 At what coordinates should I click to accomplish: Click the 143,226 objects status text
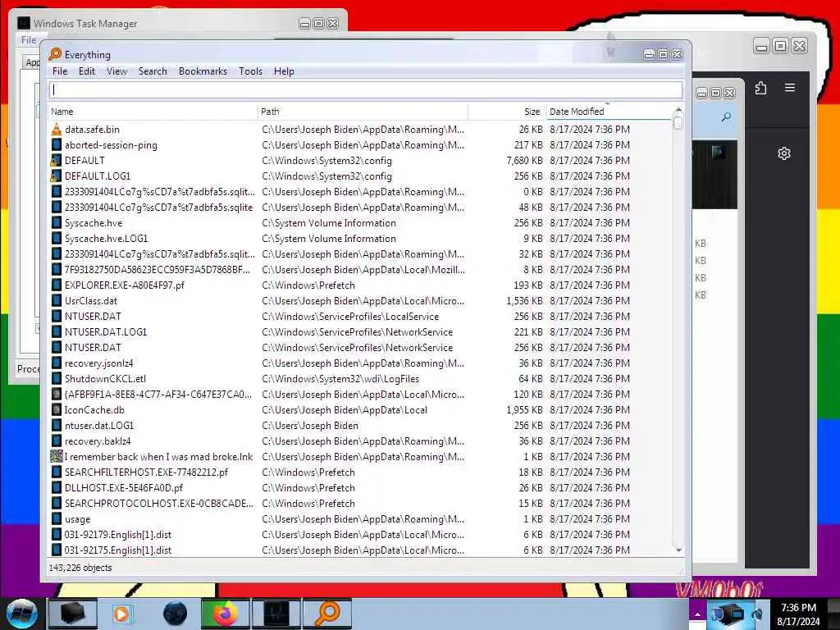(80, 568)
